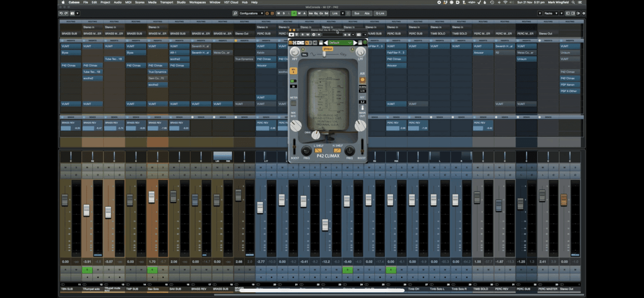
Task: Click the Sus button
Action: pos(357,13)
